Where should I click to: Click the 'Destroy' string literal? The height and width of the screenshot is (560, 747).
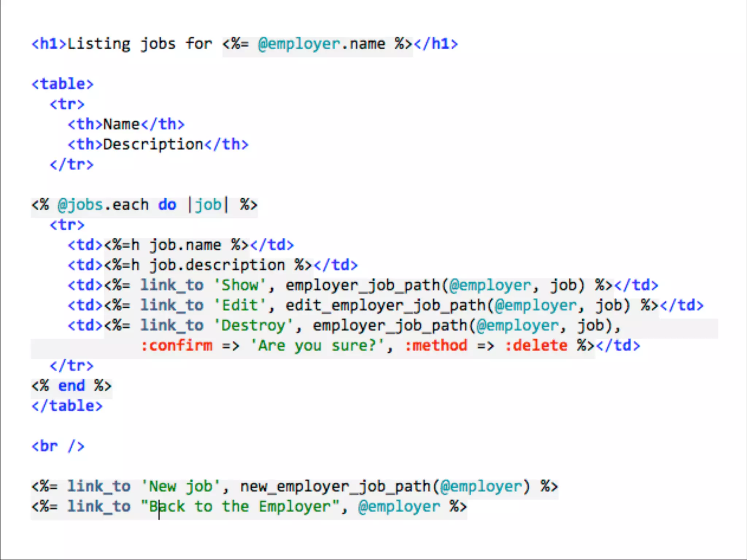coord(253,325)
